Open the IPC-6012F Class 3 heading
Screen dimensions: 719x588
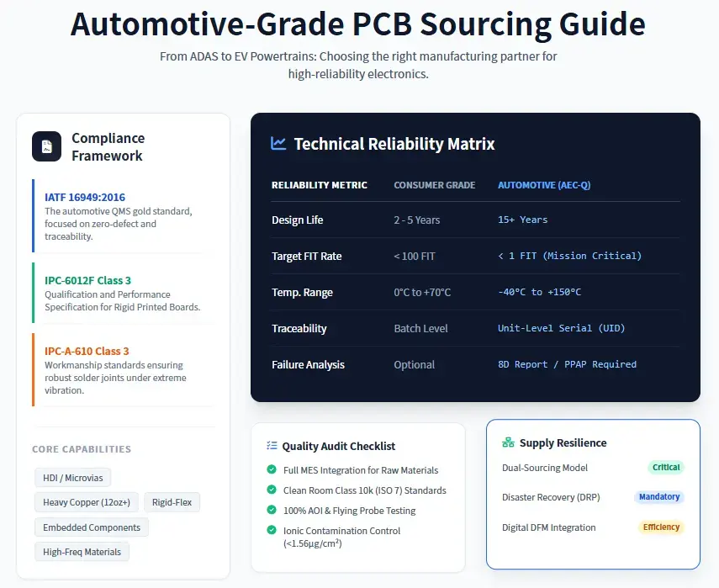click(87, 280)
